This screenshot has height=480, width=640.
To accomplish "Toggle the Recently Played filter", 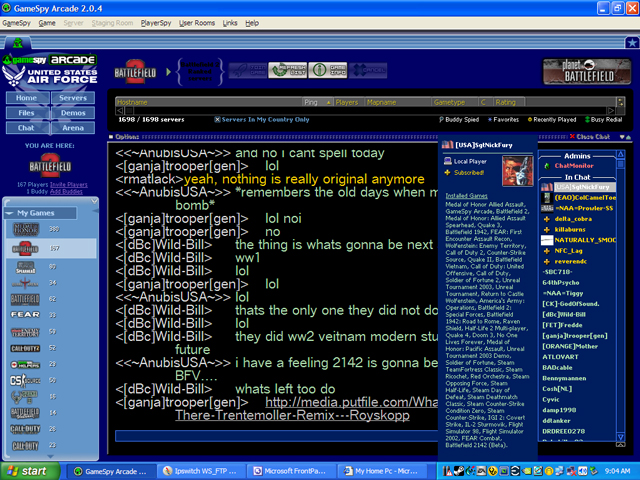I will click(552, 120).
